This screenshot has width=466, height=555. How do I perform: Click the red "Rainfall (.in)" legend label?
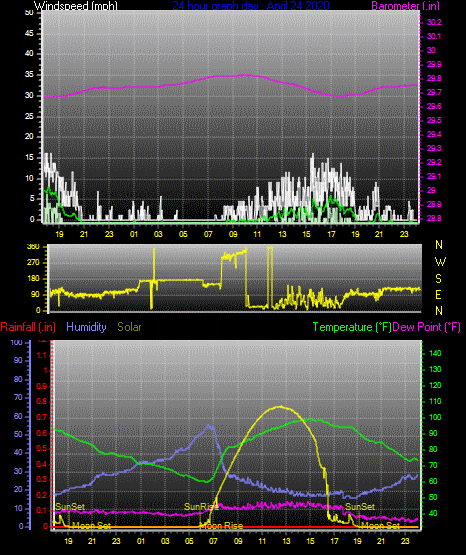coord(28,327)
